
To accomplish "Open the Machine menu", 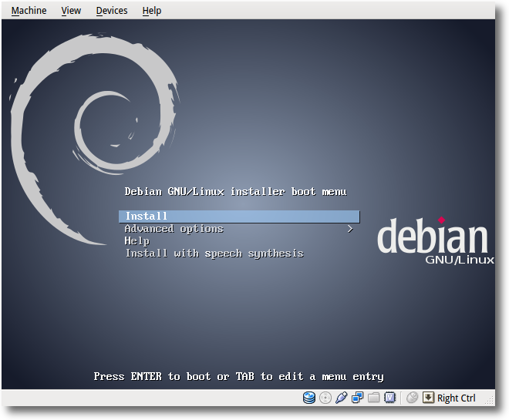I will [x=29, y=11].
